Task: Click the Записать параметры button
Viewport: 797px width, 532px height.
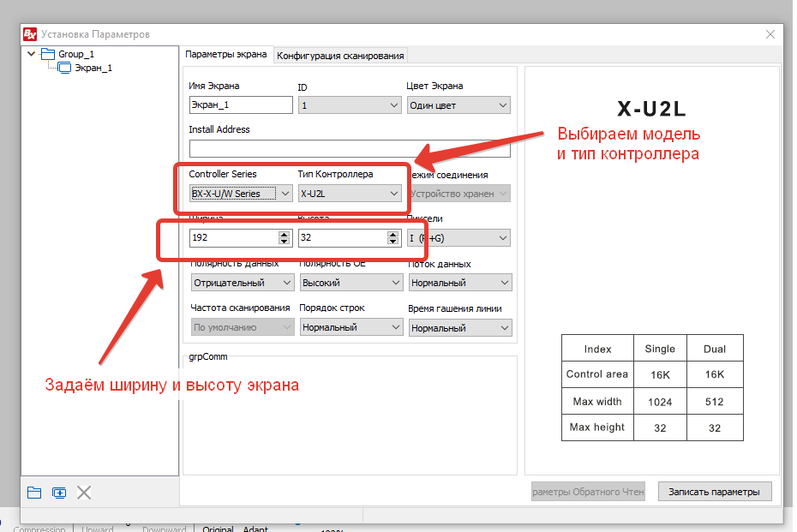Action: (715, 492)
